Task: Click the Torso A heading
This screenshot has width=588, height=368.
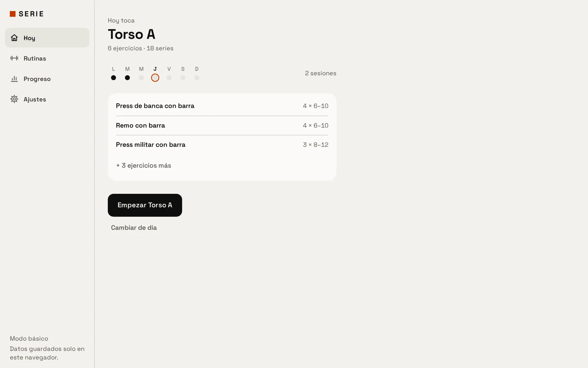Action: click(x=132, y=34)
